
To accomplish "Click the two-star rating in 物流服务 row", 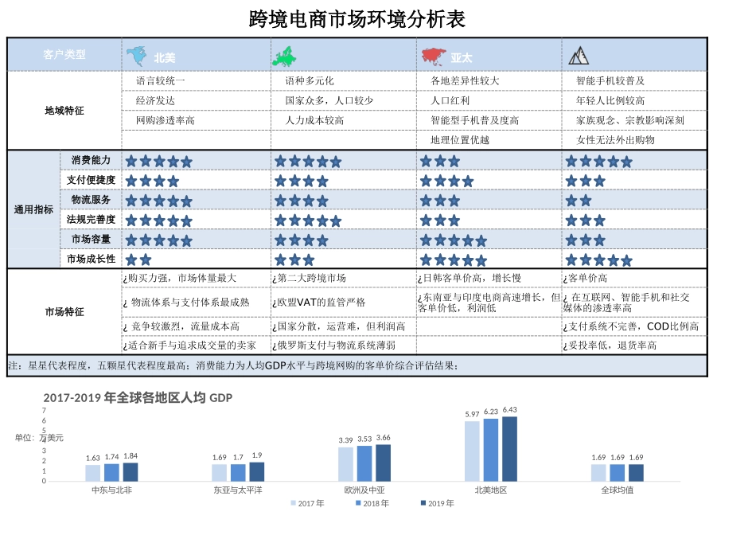I will (x=578, y=201).
